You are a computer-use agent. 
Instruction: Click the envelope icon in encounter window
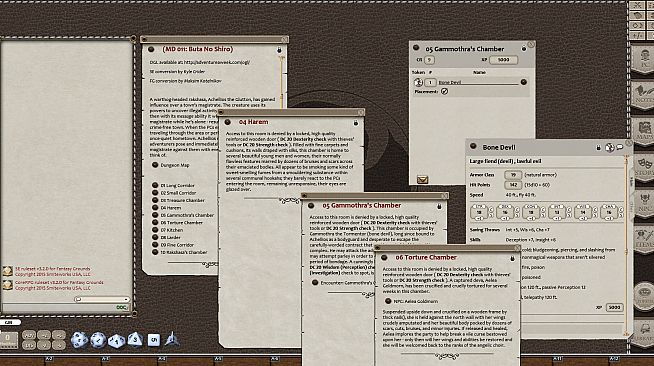pos(422,180)
